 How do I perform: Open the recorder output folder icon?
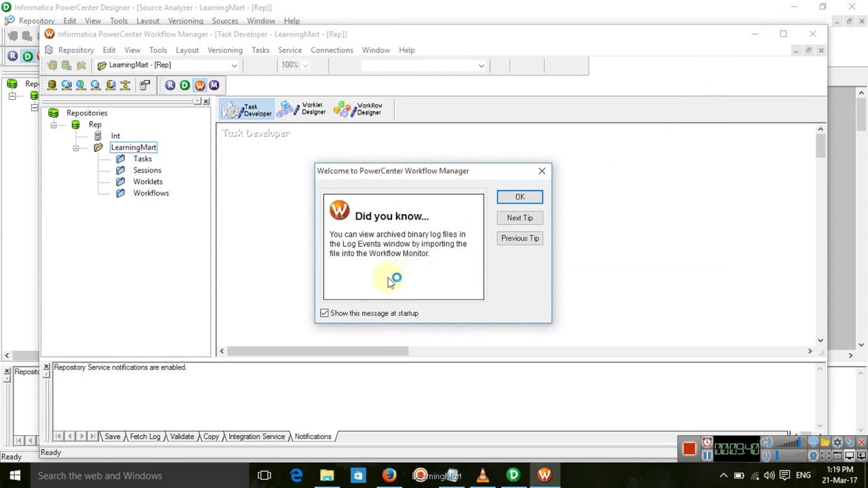click(x=825, y=442)
